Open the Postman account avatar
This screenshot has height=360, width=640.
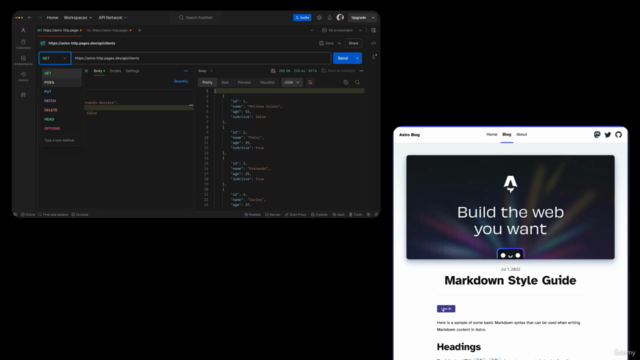coord(340,18)
